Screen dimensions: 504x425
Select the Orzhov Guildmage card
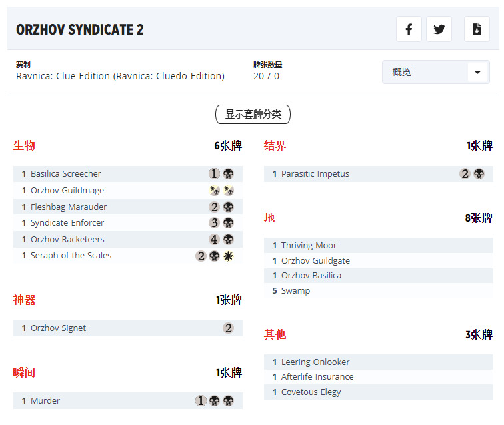(67, 191)
